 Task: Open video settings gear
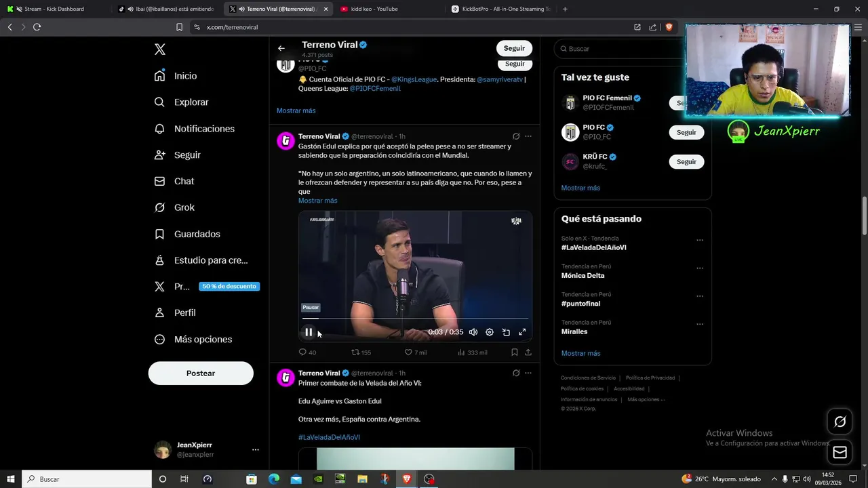click(490, 332)
